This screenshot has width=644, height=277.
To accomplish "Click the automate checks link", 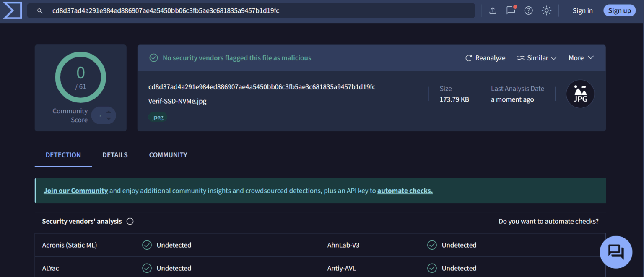I will (x=405, y=191).
